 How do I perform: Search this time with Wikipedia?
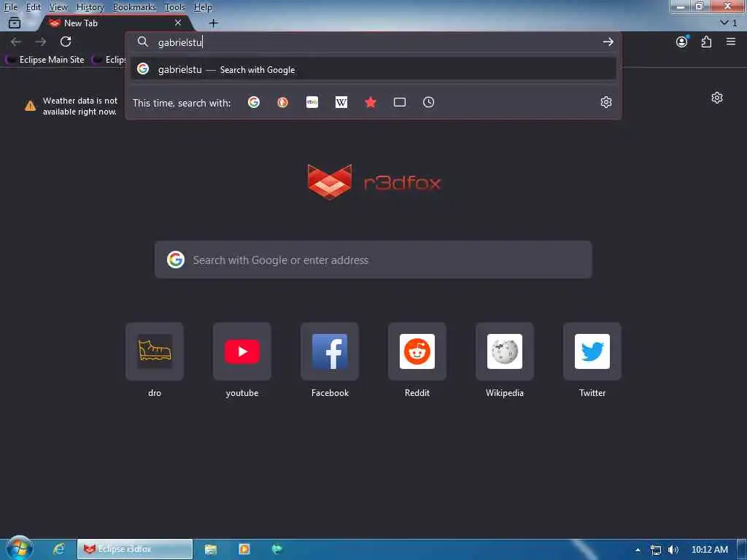[341, 102]
